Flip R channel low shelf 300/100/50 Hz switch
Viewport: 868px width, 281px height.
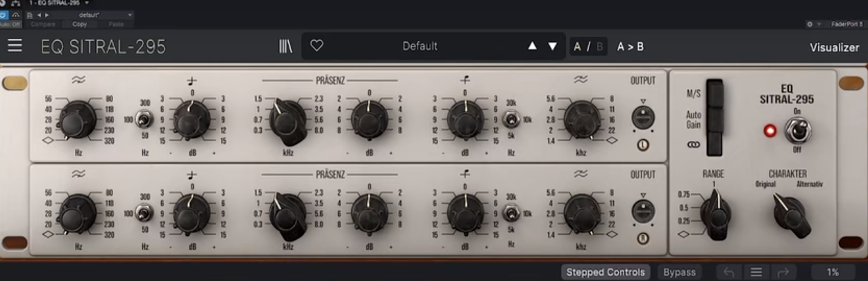pos(144,213)
